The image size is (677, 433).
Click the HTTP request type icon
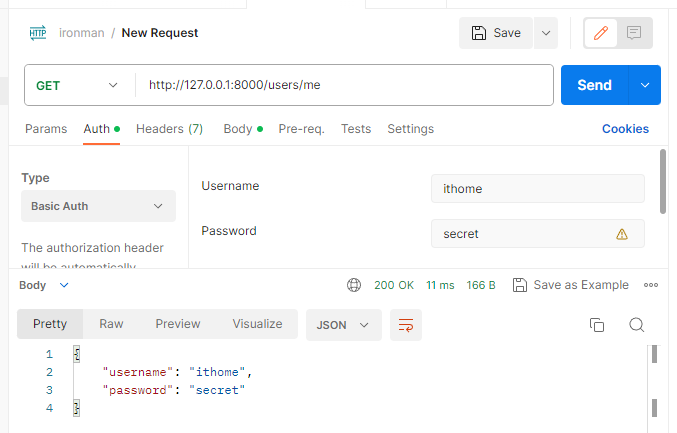coord(38,33)
